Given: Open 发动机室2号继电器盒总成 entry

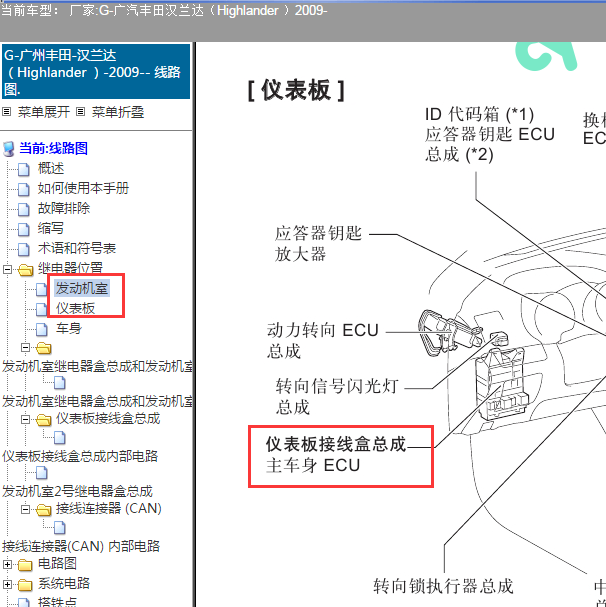Looking at the screenshot, I should pos(77,491).
